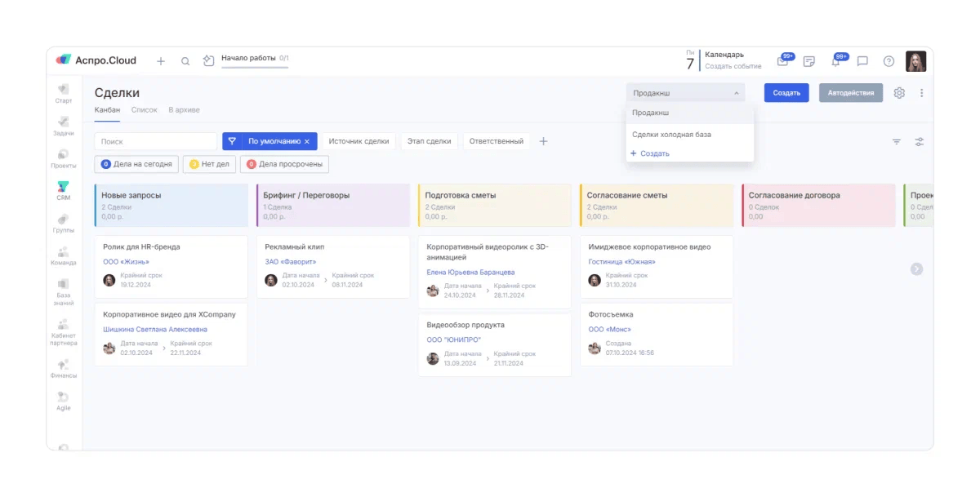
Task: Open deals settings gear icon
Action: 899,93
